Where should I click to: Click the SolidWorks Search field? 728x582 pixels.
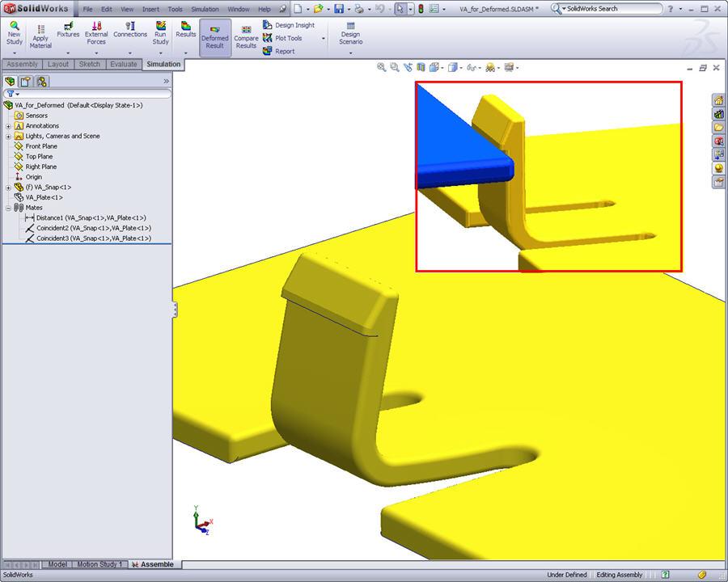pyautogui.click(x=607, y=9)
